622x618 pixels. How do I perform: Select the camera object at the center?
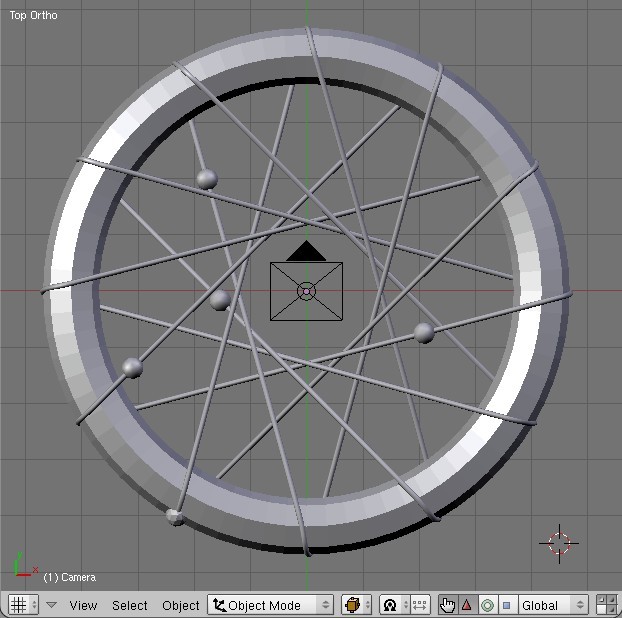tap(306, 291)
